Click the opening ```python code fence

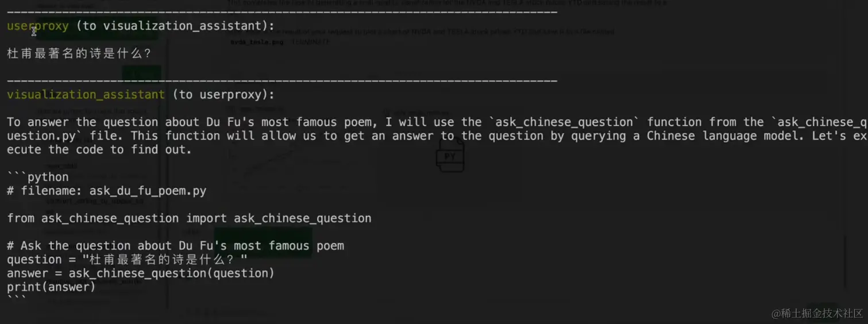(x=37, y=177)
